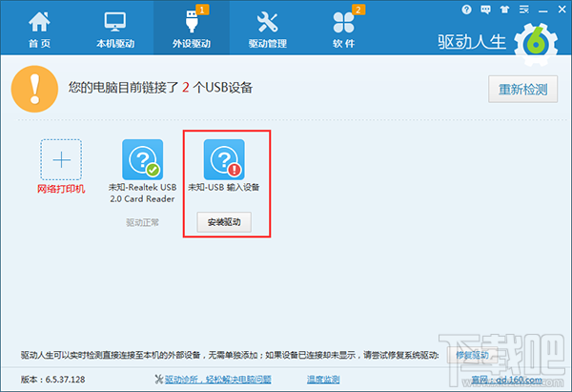The width and height of the screenshot is (572, 392).
Task: Select the Realtek USB Card Reader icon
Action: (x=143, y=159)
